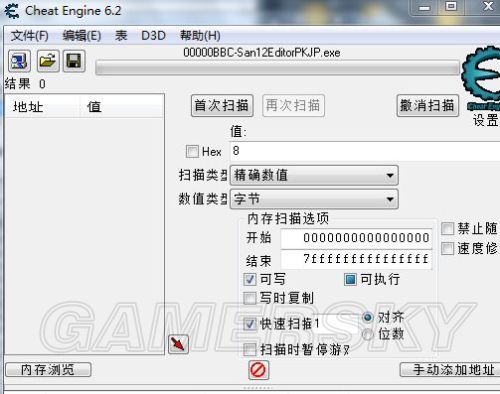Click the 地址 column header
Viewport: 500px width, 394px height.
coord(43,107)
